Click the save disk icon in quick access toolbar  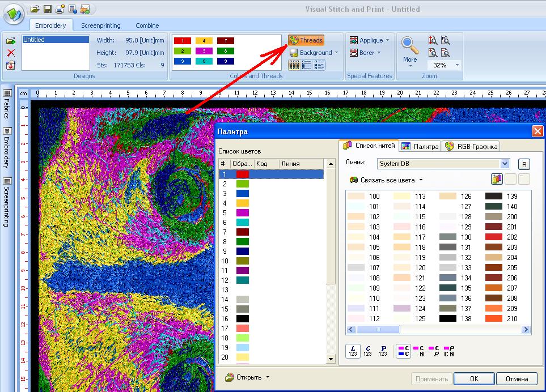(x=48, y=8)
